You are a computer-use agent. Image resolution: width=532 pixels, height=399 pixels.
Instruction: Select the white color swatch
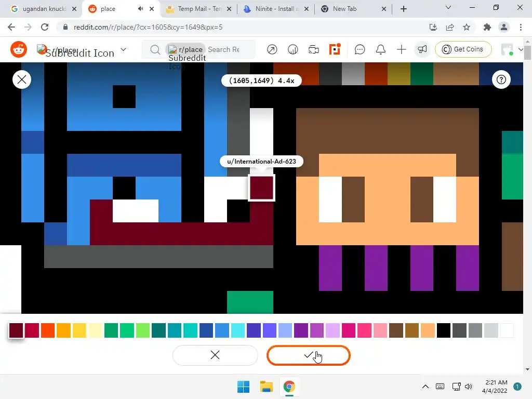point(507,330)
